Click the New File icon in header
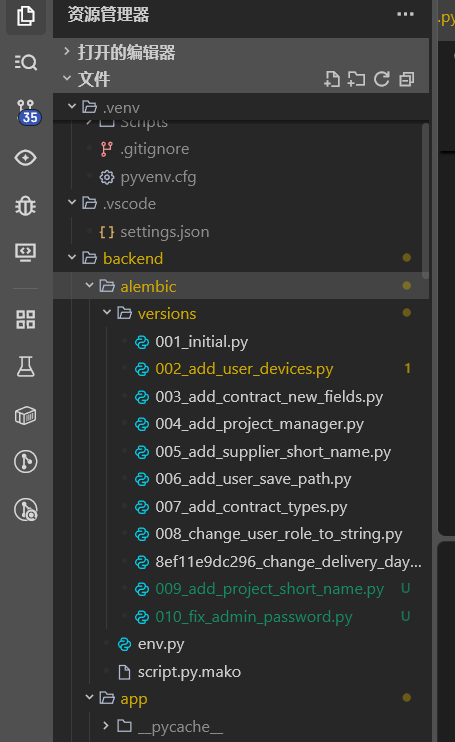455x742 pixels. [x=332, y=79]
